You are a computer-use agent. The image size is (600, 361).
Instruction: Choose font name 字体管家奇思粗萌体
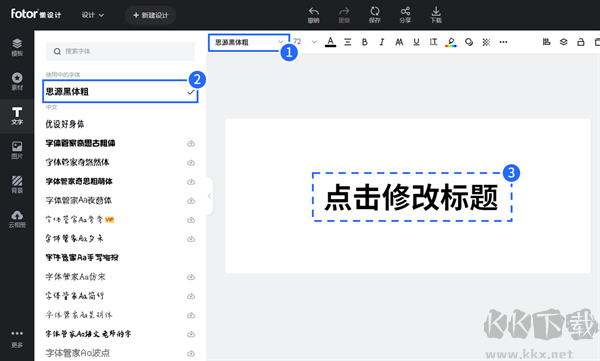point(79,181)
